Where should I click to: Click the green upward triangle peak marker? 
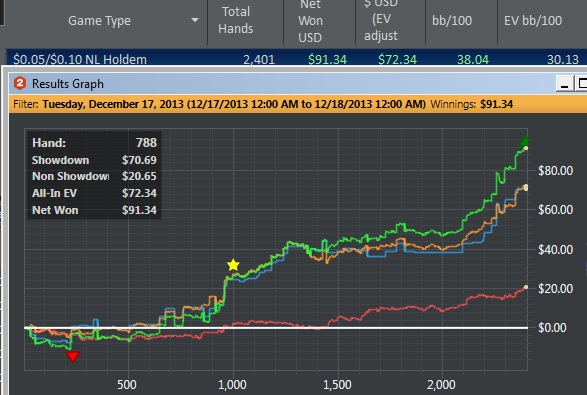524,140
